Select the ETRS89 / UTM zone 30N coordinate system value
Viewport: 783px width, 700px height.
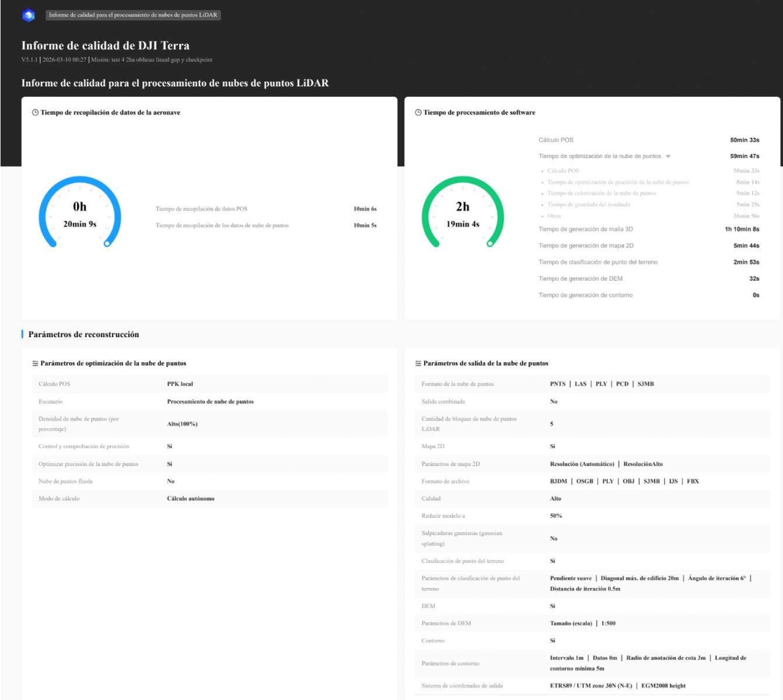tap(590, 686)
